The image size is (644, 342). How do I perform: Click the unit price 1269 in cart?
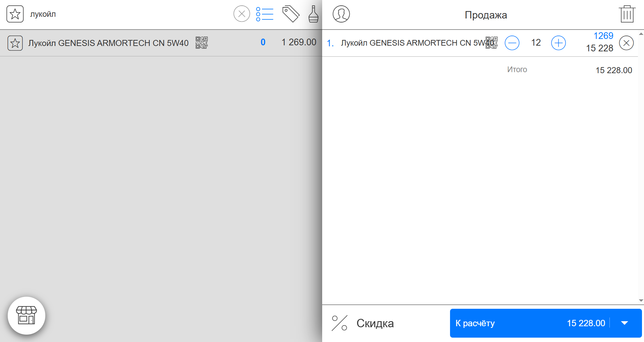pos(603,36)
